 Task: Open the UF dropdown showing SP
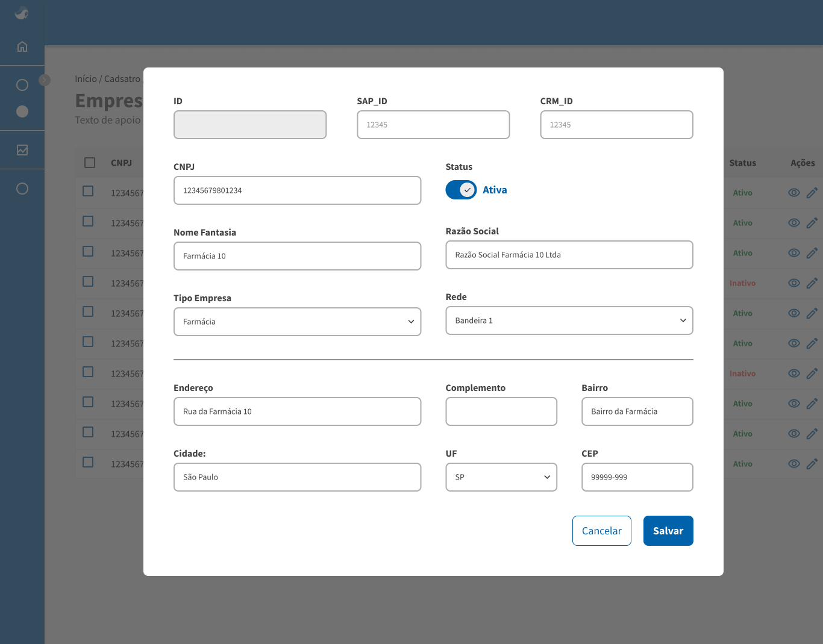click(501, 477)
